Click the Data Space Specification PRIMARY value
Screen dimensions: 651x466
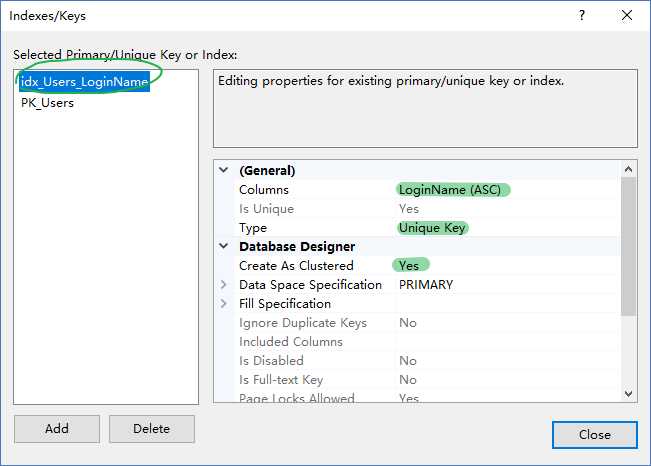tap(426, 285)
